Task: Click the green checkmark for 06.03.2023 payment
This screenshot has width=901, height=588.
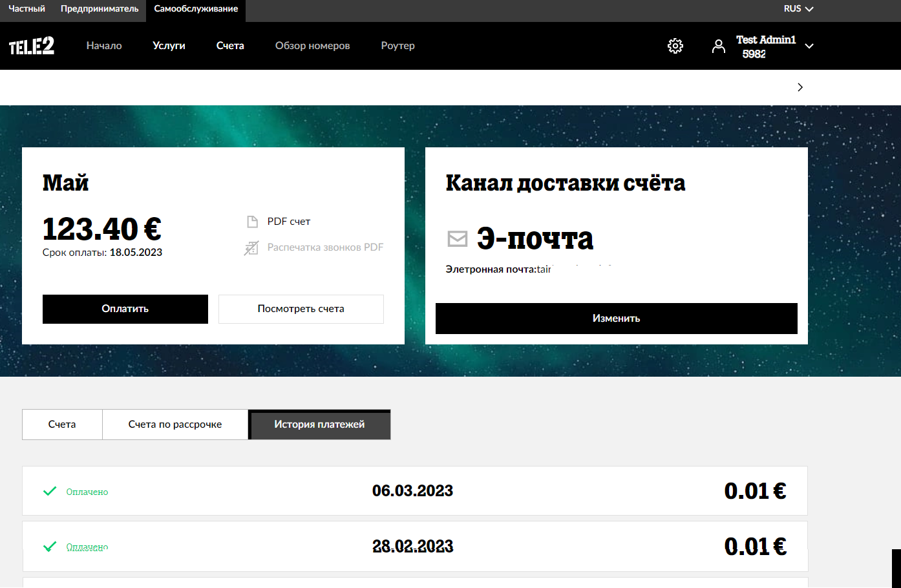Action: pyautogui.click(x=50, y=491)
